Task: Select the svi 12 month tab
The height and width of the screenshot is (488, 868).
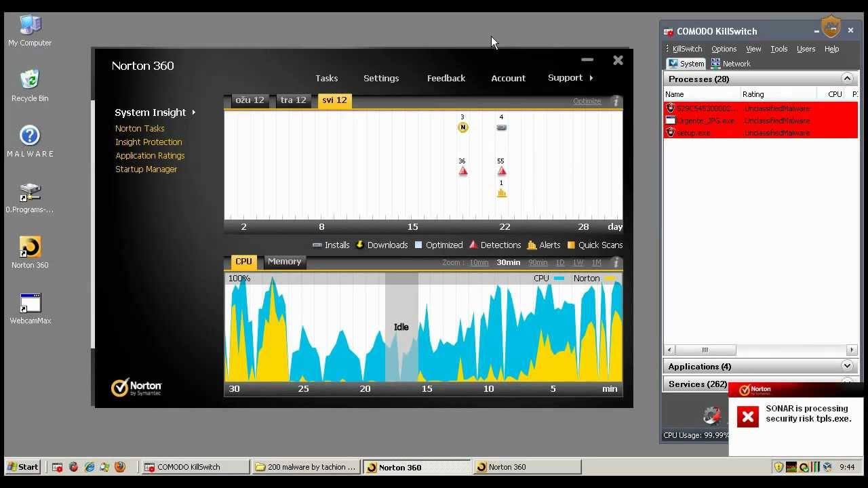Action: point(334,100)
